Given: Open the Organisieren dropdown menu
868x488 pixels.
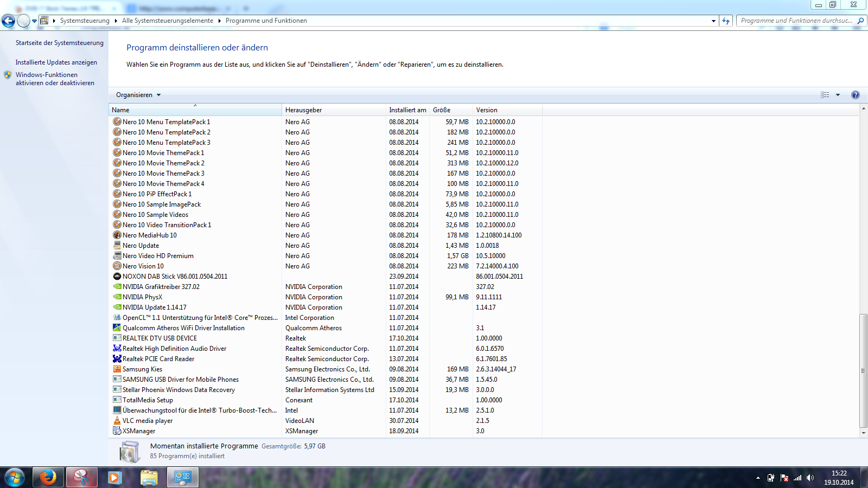Looking at the screenshot, I should tap(138, 95).
